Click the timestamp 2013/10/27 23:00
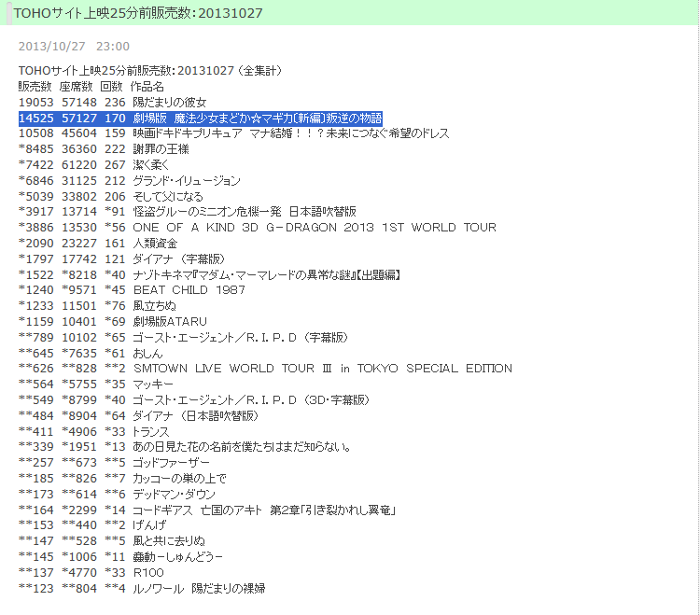Image resolution: width=700 pixels, height=615 pixels. click(x=74, y=47)
